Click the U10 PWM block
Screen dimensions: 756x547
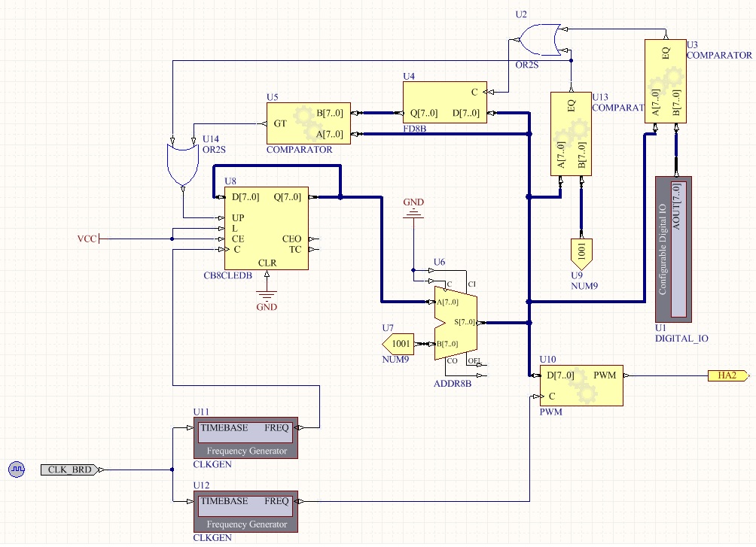coord(581,386)
